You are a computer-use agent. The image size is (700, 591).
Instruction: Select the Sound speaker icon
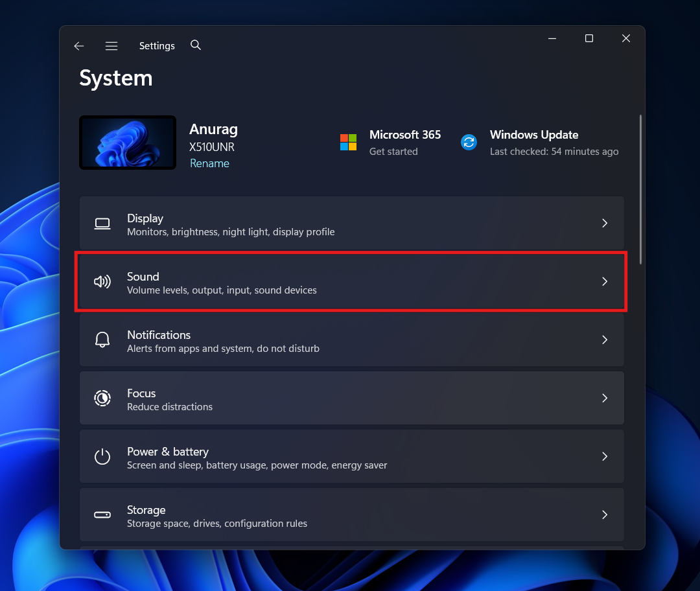pos(102,281)
